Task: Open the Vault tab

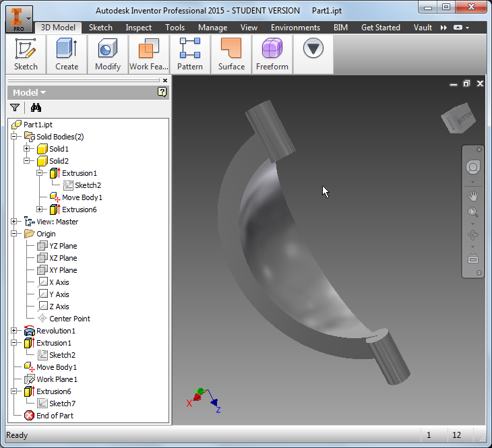Action: click(x=423, y=28)
